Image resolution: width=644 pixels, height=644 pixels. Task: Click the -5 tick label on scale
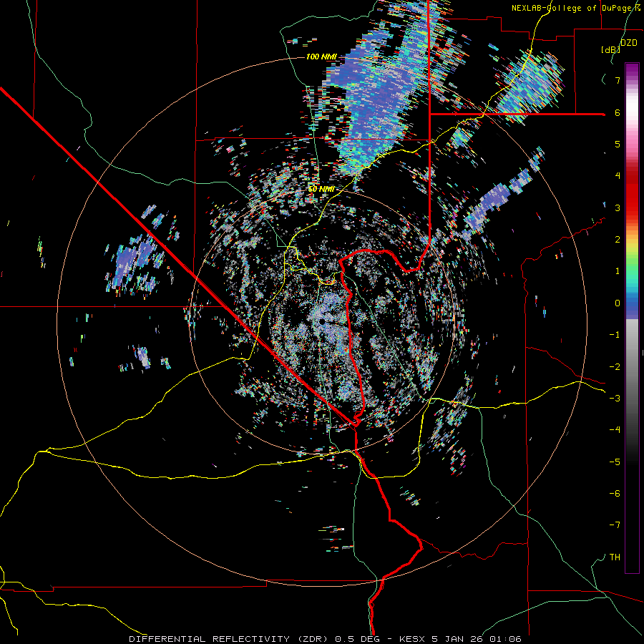tap(615, 462)
